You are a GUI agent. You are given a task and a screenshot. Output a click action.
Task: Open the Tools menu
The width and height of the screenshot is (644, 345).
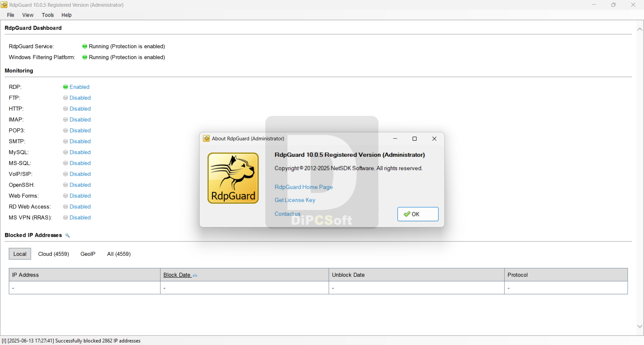48,15
